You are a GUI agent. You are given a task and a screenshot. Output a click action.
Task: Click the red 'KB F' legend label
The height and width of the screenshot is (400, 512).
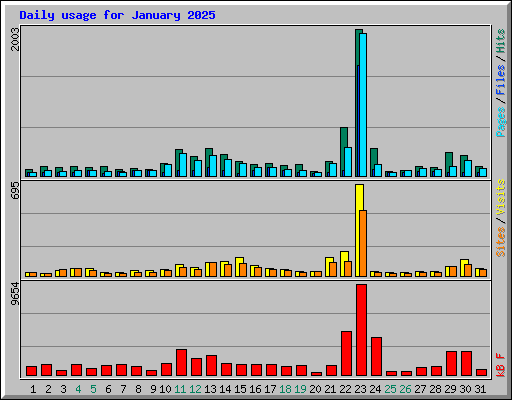pyautogui.click(x=501, y=365)
